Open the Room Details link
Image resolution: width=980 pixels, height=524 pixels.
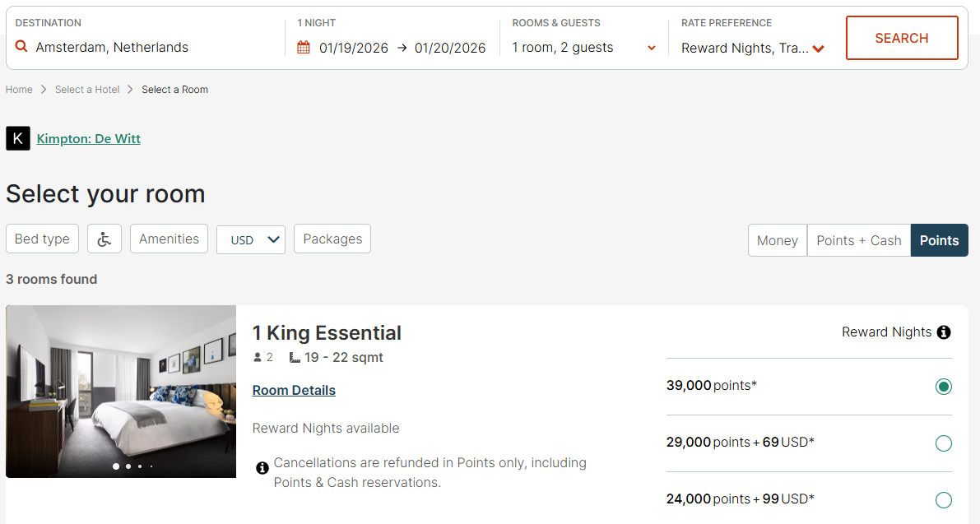click(294, 390)
